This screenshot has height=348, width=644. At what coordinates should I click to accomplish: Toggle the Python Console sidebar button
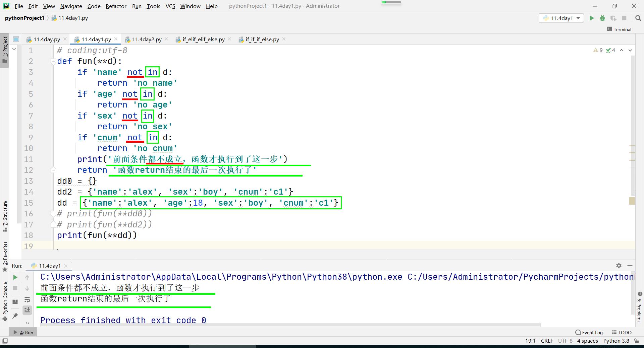pyautogui.click(x=5, y=301)
